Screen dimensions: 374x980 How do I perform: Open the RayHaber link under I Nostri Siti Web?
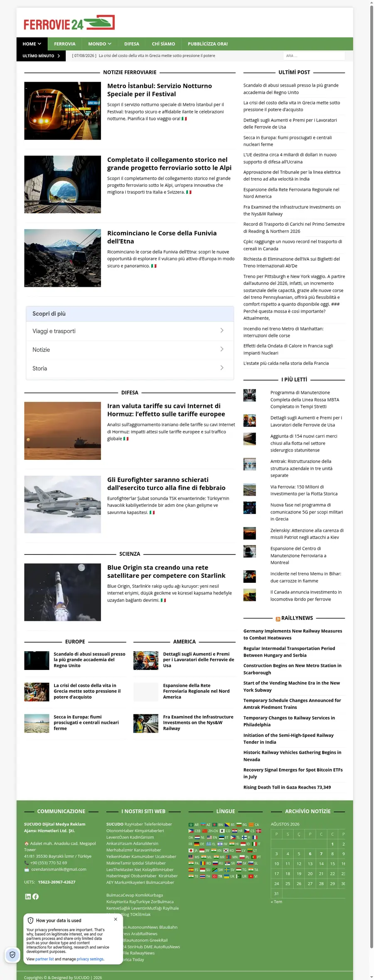(x=134, y=824)
